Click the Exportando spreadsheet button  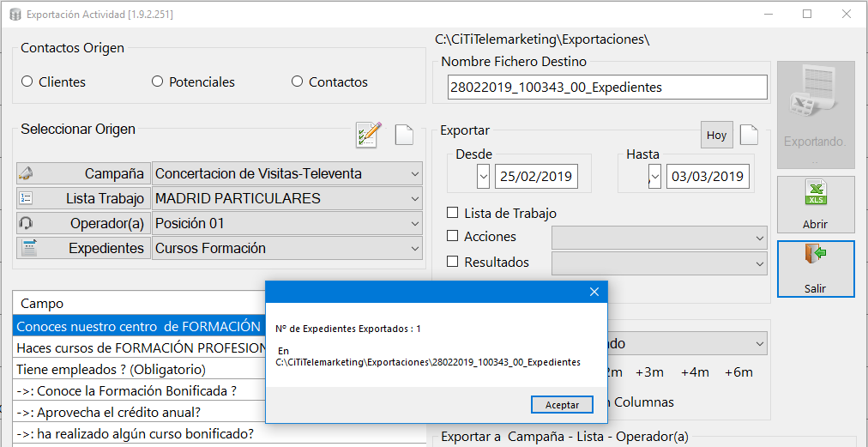point(816,115)
